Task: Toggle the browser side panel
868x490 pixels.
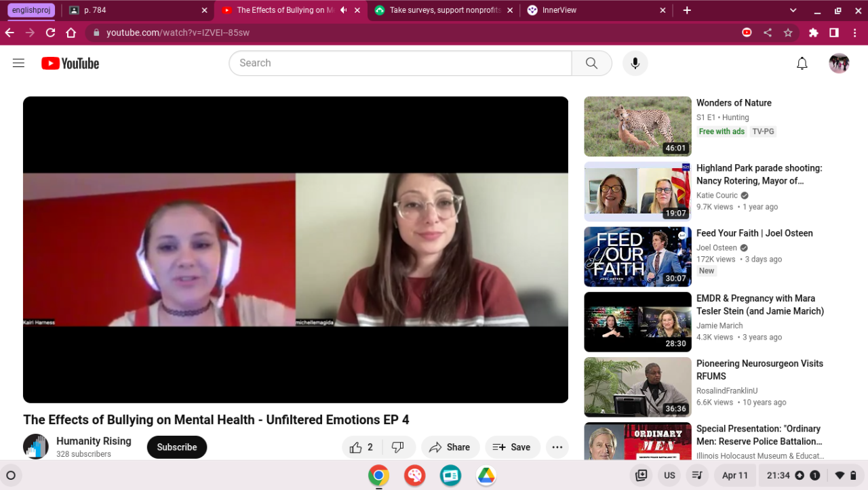Action: pyautogui.click(x=834, y=33)
